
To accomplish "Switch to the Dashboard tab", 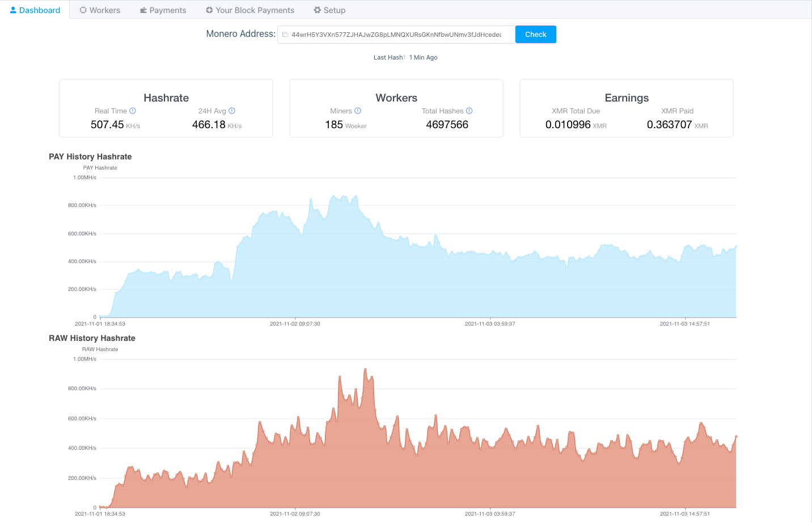I will 35,10.
